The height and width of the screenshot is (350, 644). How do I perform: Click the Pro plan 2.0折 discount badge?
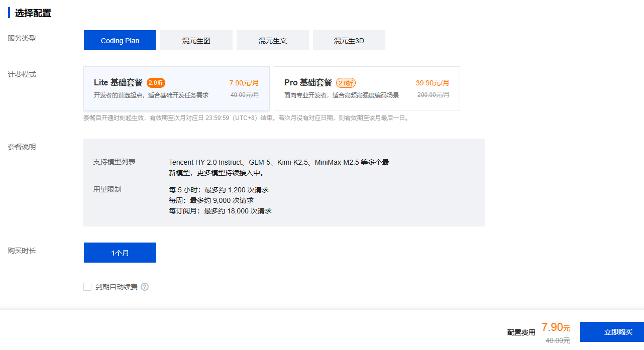(346, 83)
